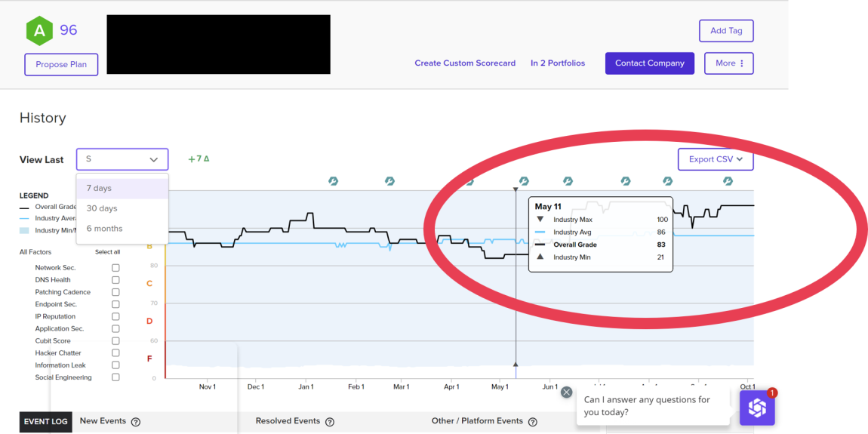This screenshot has height=434, width=868.
Task: Click the Other / Platform Events heading
Action: click(477, 420)
